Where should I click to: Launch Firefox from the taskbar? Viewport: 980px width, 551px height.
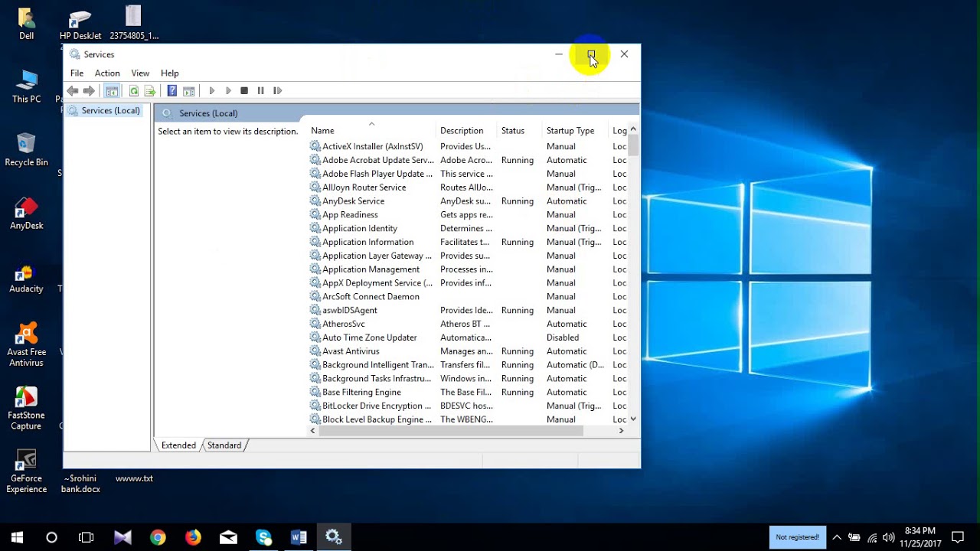click(x=193, y=537)
